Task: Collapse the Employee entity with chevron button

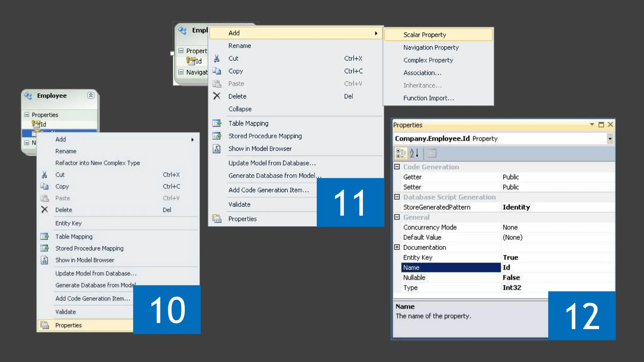Action: (91, 96)
